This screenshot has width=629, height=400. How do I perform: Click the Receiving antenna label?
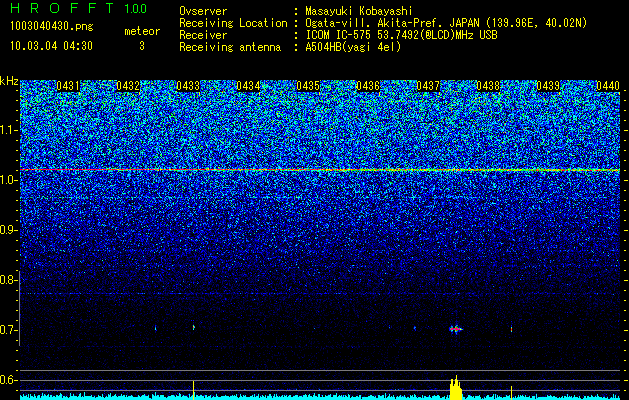pyautogui.click(x=230, y=47)
